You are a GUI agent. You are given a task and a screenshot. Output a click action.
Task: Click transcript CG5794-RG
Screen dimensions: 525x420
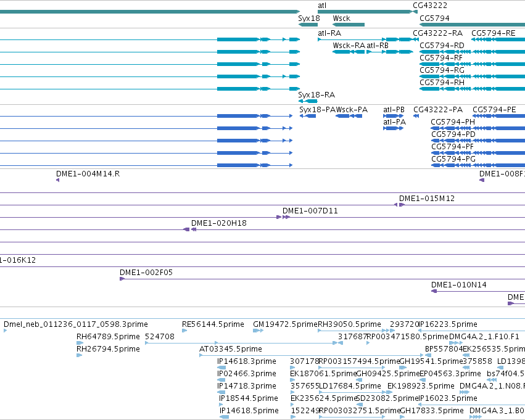pyautogui.click(x=442, y=70)
